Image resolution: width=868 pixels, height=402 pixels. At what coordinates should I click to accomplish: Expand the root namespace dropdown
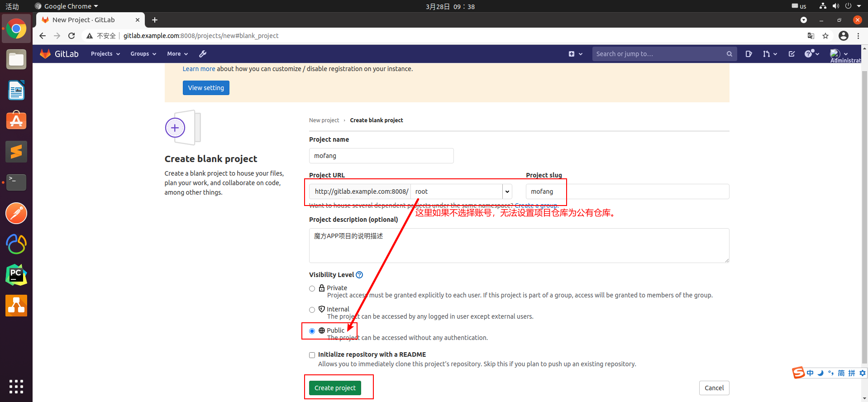[x=507, y=191]
